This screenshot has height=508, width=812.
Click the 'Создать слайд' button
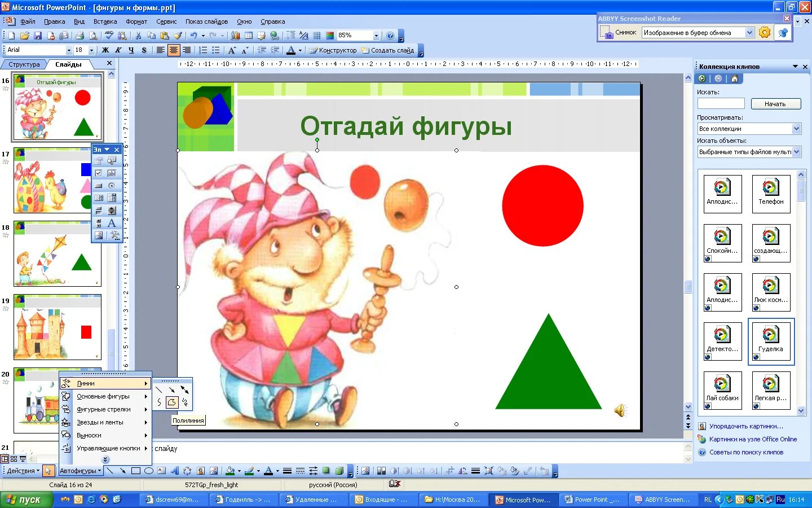387,50
